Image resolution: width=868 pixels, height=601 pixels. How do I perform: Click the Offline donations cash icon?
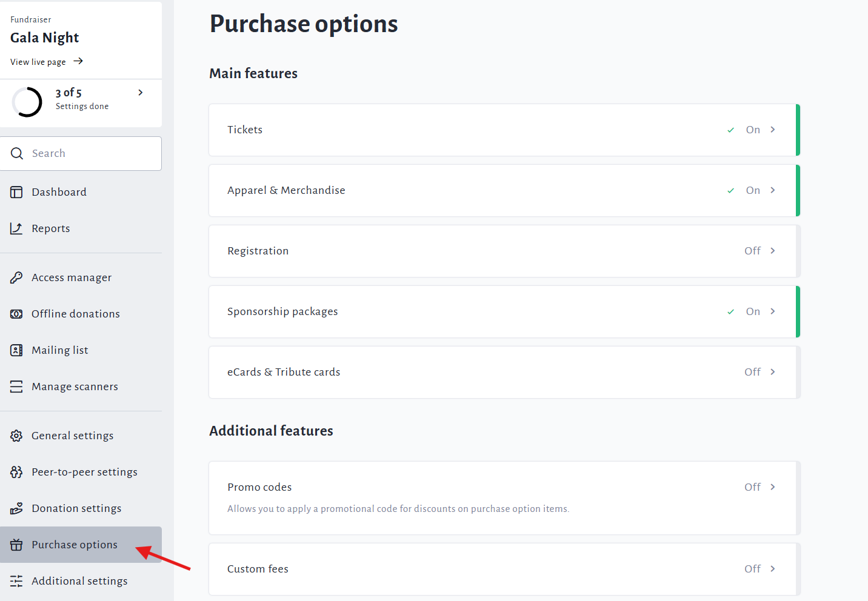tap(16, 314)
